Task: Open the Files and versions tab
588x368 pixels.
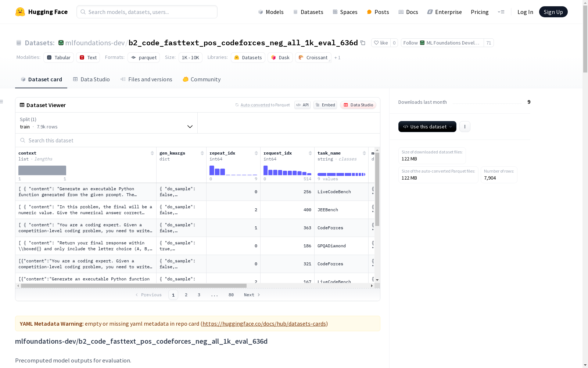Action: [146, 79]
